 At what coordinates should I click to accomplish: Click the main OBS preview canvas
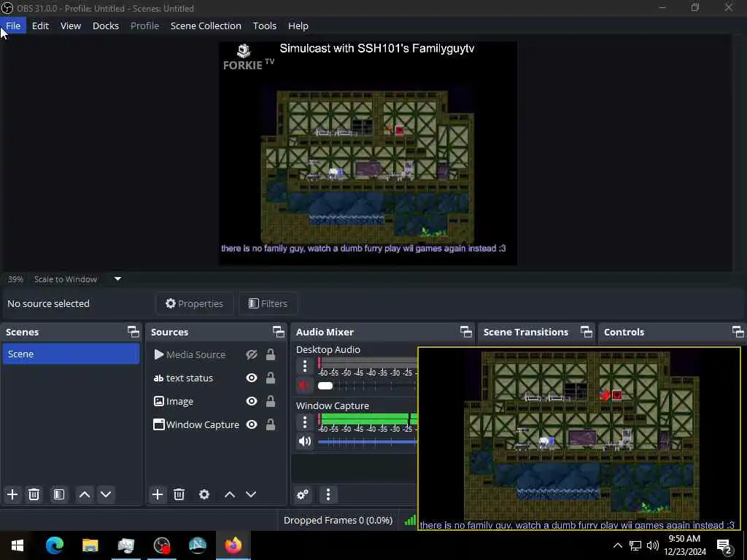coord(368,153)
